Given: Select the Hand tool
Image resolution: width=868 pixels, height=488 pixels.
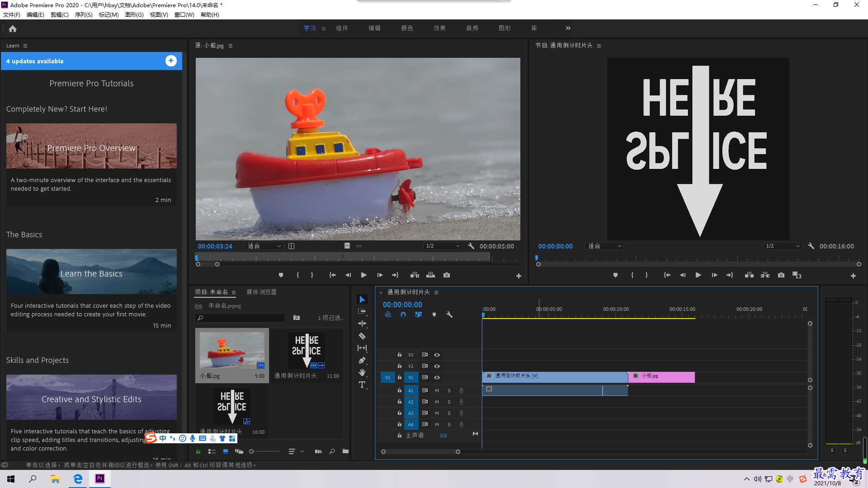Looking at the screenshot, I should [362, 372].
